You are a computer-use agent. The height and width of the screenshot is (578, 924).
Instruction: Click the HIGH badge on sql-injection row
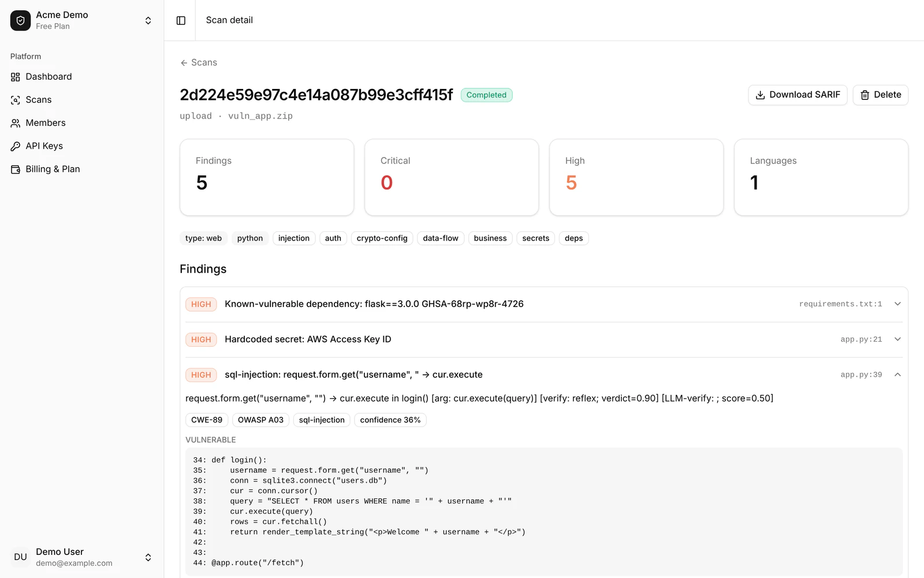[x=201, y=375]
